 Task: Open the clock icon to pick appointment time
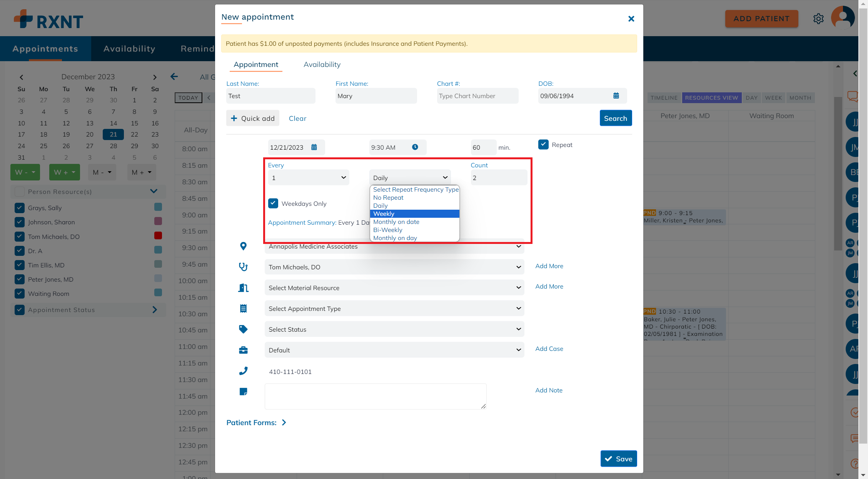pos(415,147)
